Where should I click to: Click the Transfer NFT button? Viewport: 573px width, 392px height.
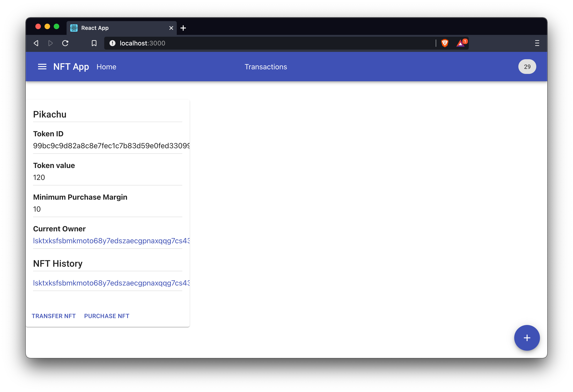(54, 316)
